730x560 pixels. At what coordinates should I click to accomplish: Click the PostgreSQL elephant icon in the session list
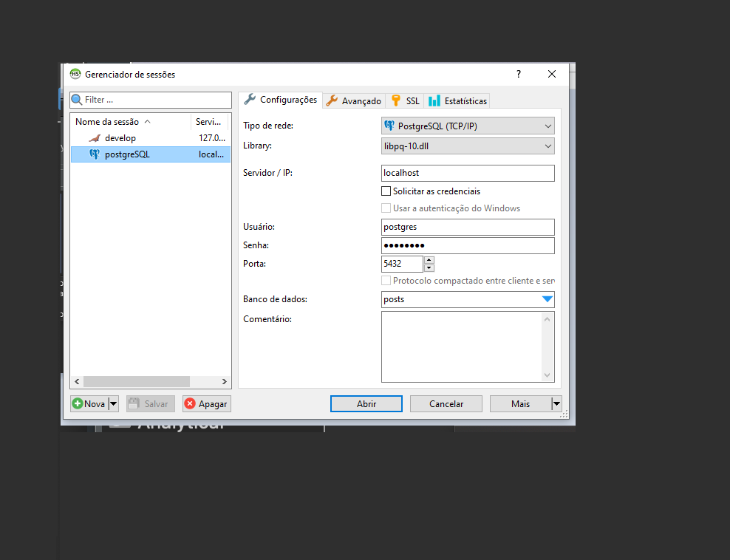pos(95,154)
